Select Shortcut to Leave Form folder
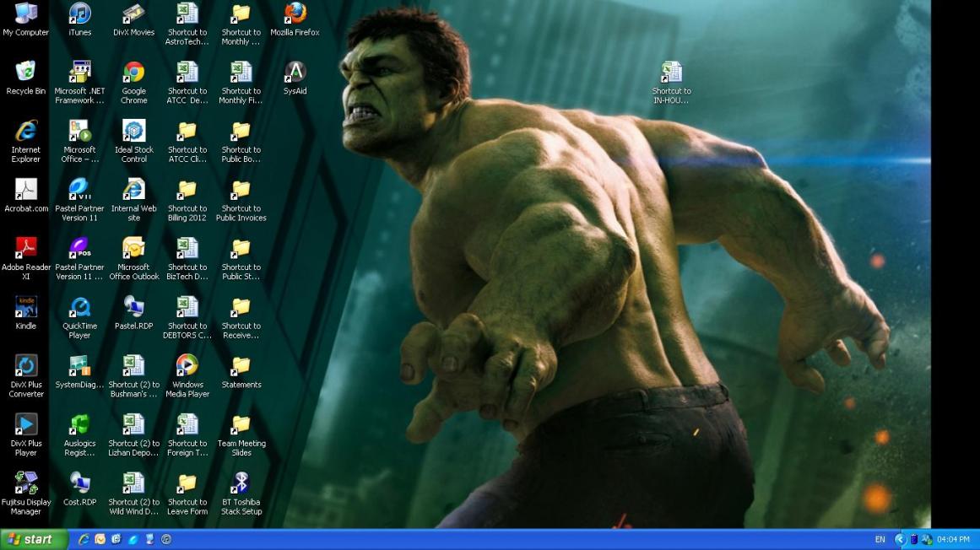 coord(187,483)
